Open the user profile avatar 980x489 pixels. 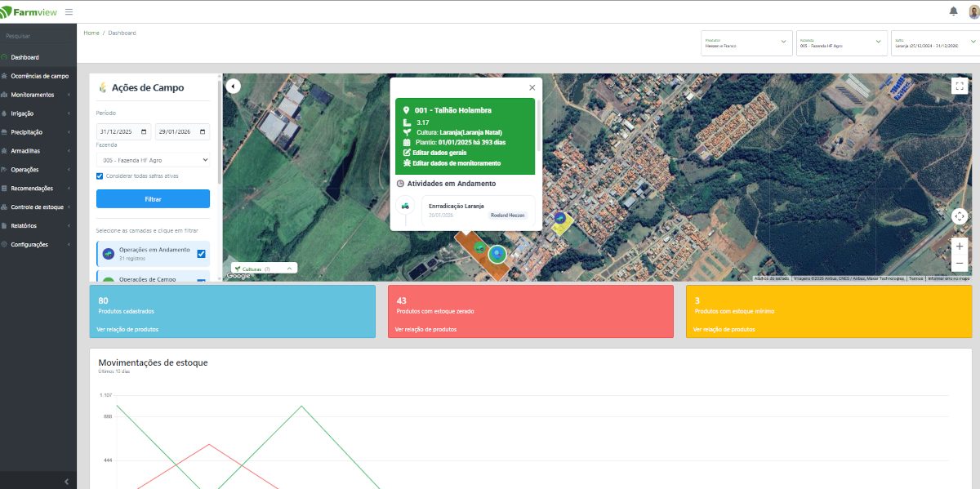[x=973, y=11]
